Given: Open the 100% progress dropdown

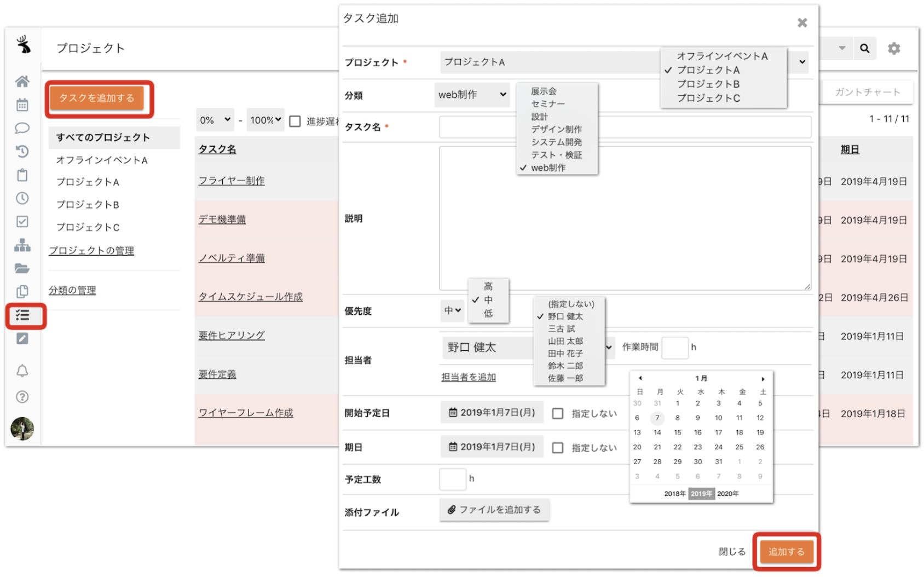Looking at the screenshot, I should (265, 120).
